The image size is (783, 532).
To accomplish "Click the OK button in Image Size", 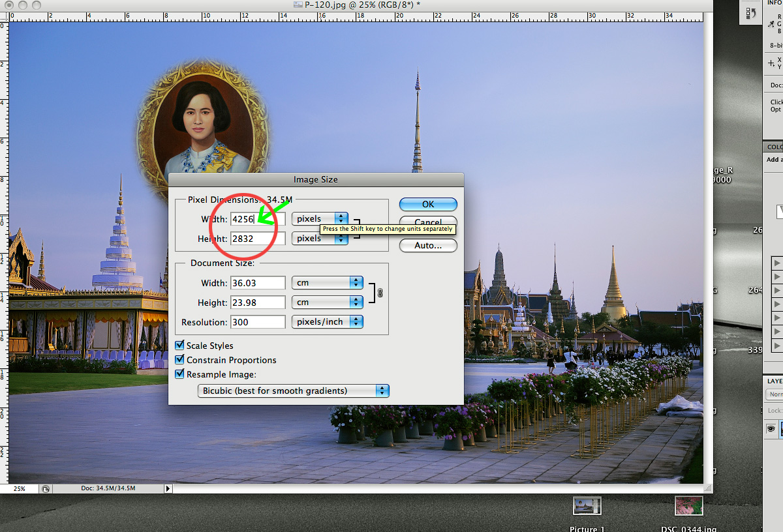I will point(427,204).
